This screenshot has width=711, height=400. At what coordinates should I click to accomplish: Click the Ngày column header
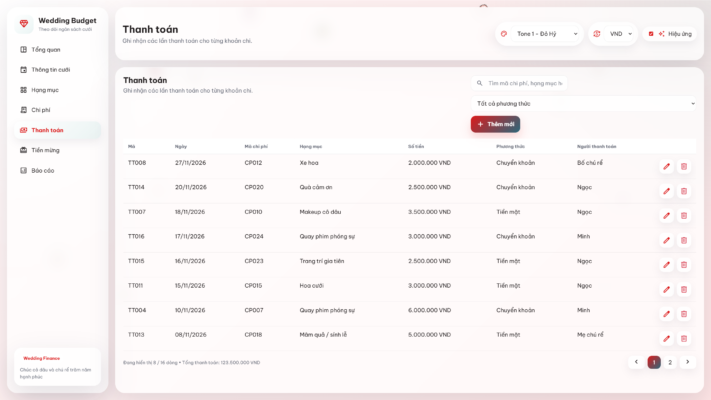[x=181, y=146]
